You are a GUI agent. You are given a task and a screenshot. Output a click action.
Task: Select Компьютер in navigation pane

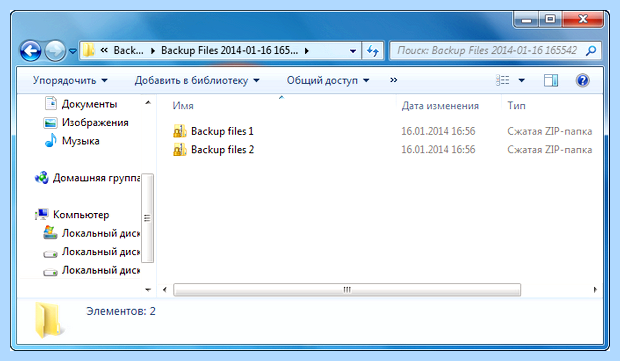tap(81, 215)
